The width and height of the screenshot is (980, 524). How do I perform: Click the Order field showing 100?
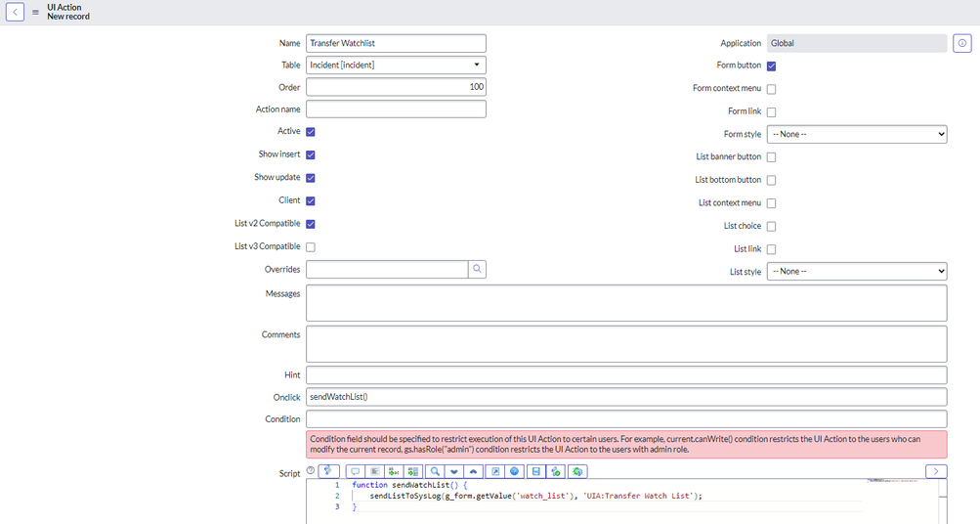coord(396,87)
